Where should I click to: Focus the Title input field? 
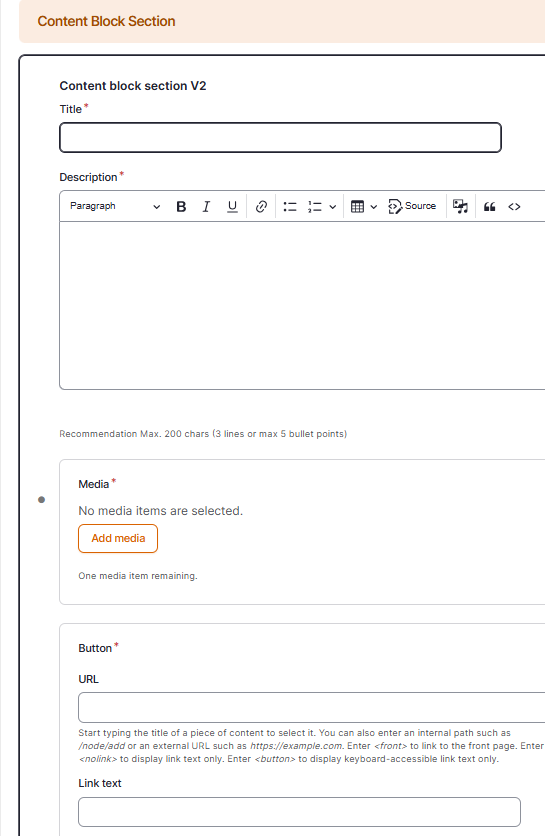click(x=280, y=138)
